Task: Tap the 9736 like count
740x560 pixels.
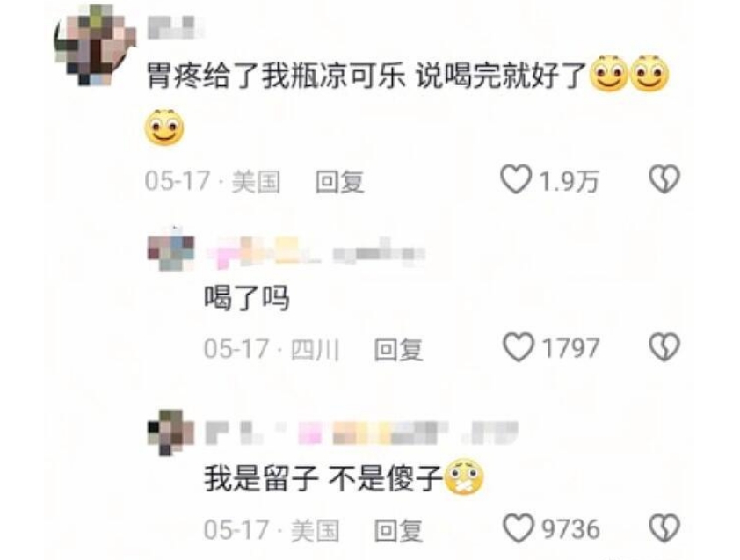Action: pyautogui.click(x=570, y=529)
